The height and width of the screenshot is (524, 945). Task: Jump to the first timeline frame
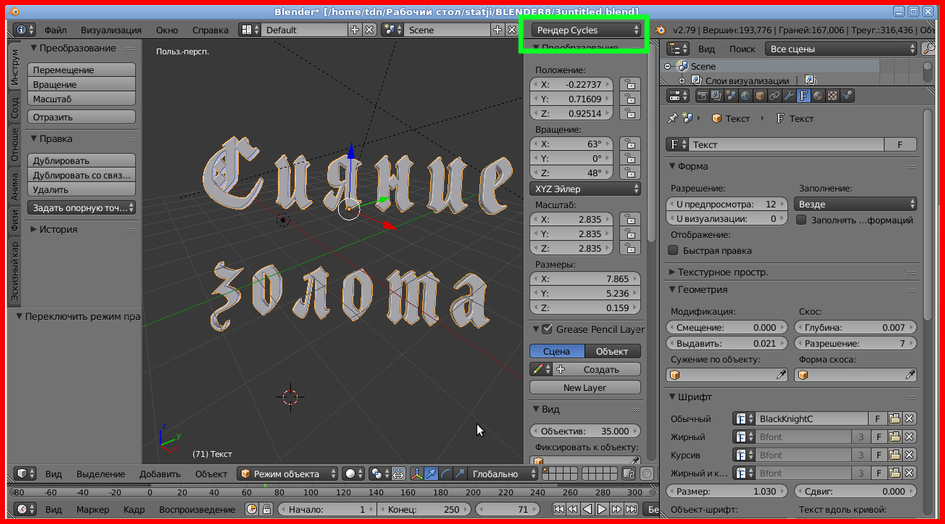pos(559,510)
